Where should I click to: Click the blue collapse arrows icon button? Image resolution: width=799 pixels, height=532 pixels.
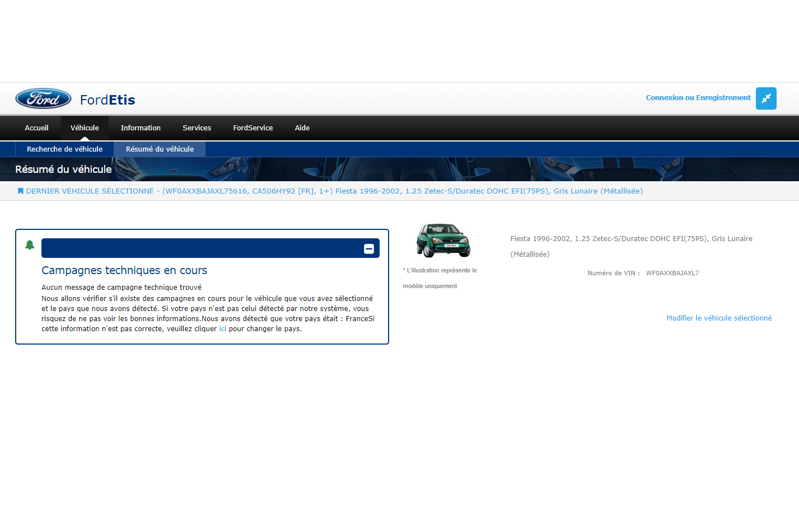point(765,98)
